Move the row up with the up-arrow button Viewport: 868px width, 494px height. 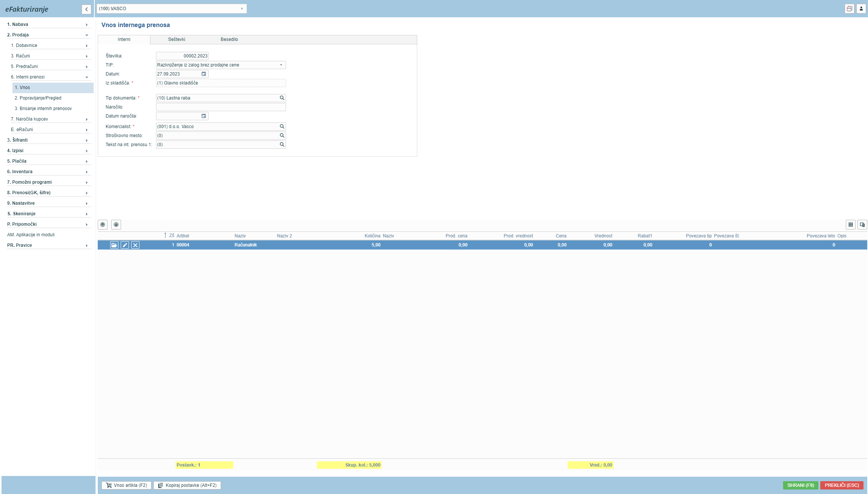pyautogui.click(x=103, y=225)
